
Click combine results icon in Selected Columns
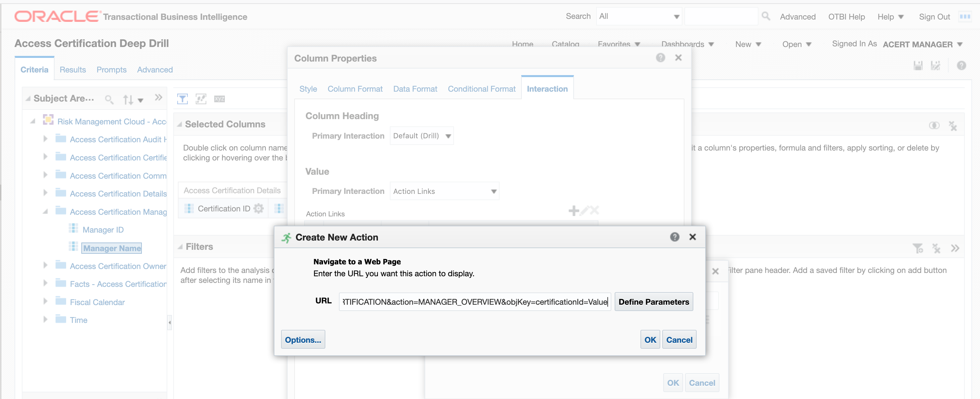[x=934, y=126]
